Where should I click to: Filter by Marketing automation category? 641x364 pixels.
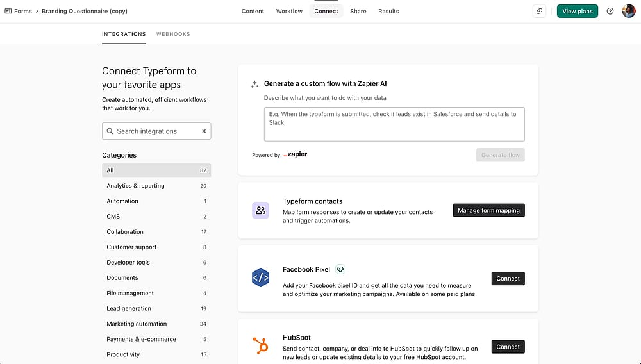[156, 324]
